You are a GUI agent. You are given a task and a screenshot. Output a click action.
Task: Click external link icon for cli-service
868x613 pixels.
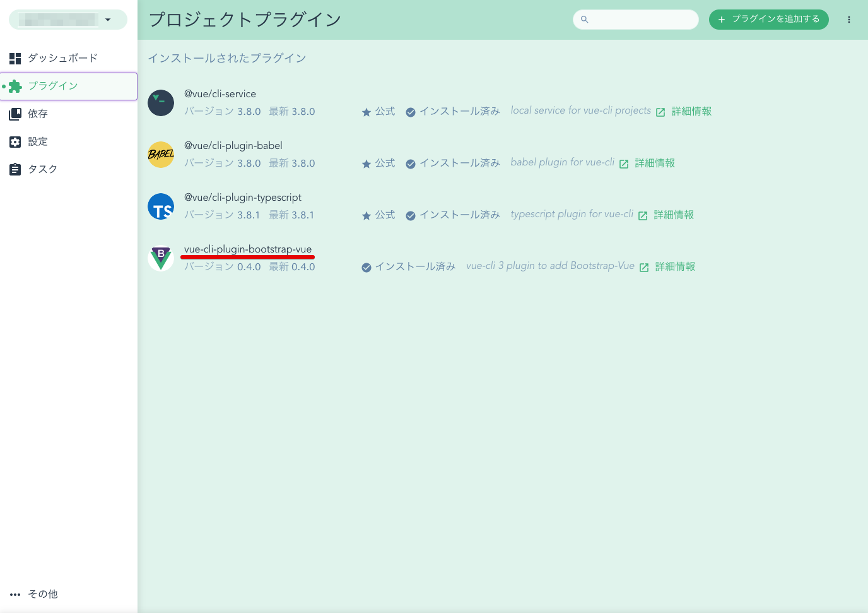[x=660, y=112]
